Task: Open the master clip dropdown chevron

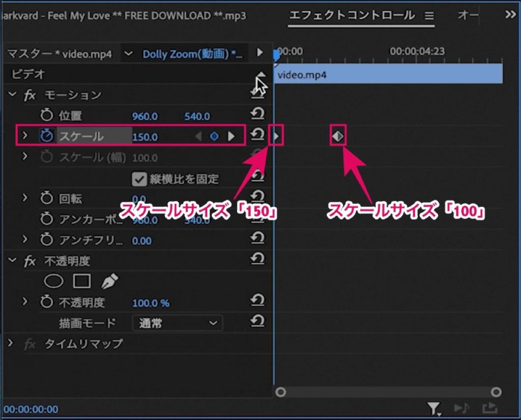Action: 128,53
